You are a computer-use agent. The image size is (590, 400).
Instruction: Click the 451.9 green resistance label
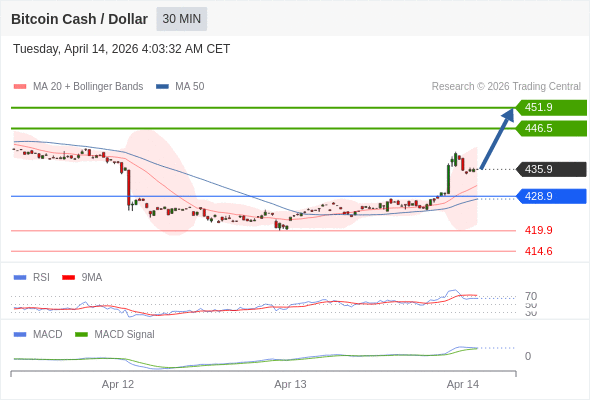[552, 108]
